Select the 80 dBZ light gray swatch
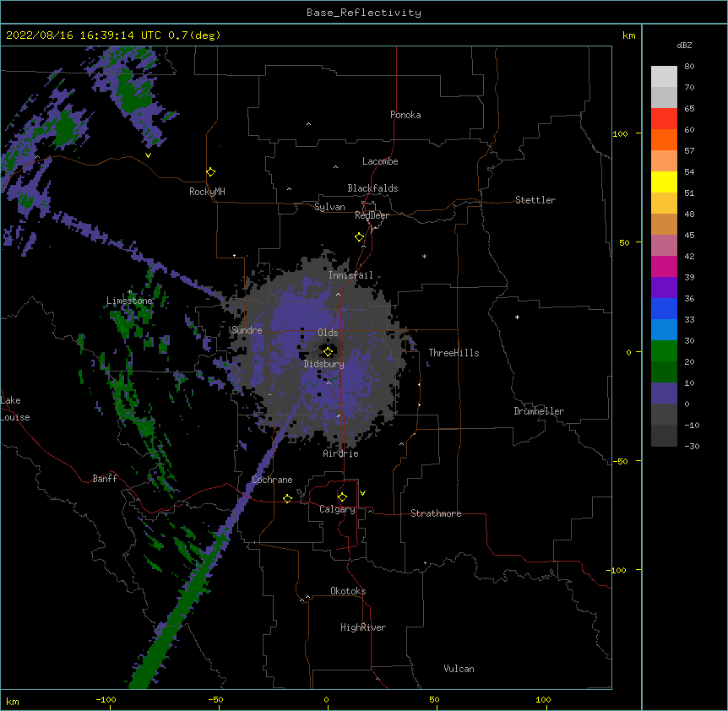Image resolution: width=728 pixels, height=711 pixels. coord(664,77)
